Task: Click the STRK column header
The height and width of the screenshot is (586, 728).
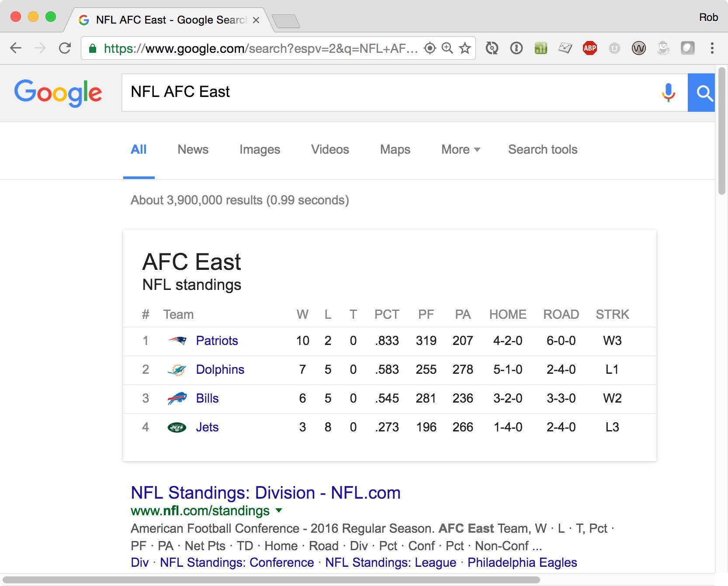Action: coord(612,314)
